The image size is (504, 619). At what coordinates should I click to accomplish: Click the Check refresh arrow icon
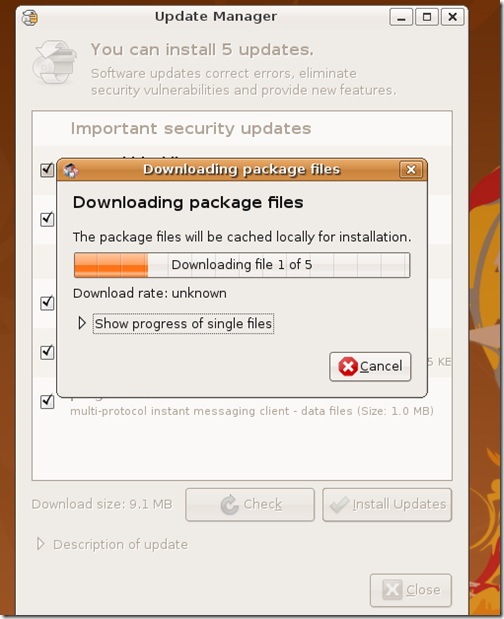click(x=230, y=505)
